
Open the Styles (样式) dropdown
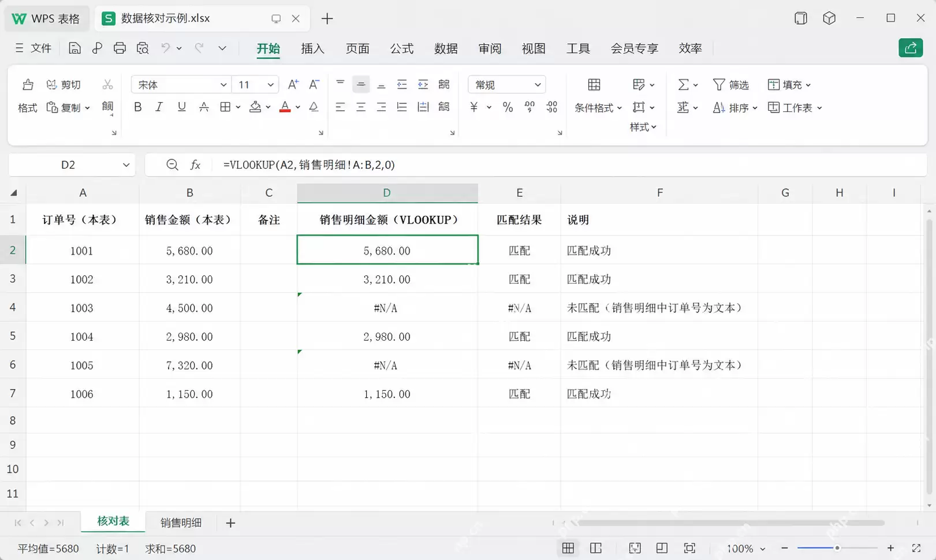click(x=643, y=127)
